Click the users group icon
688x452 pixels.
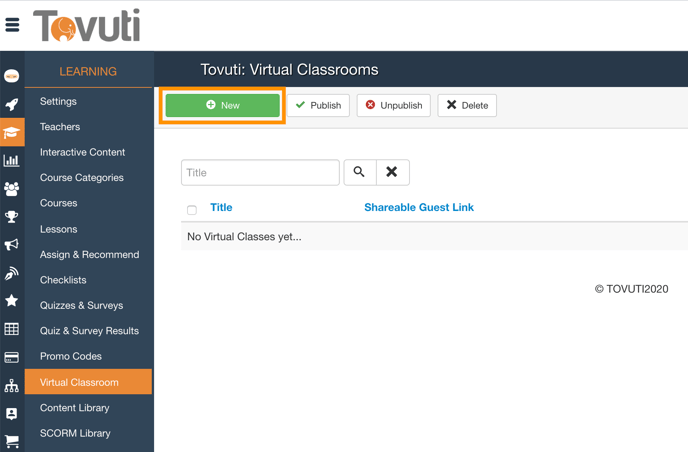pyautogui.click(x=12, y=188)
